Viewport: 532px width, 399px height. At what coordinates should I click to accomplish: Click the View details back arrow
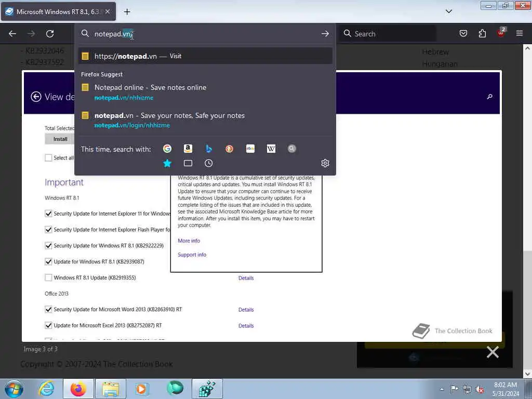[36, 97]
